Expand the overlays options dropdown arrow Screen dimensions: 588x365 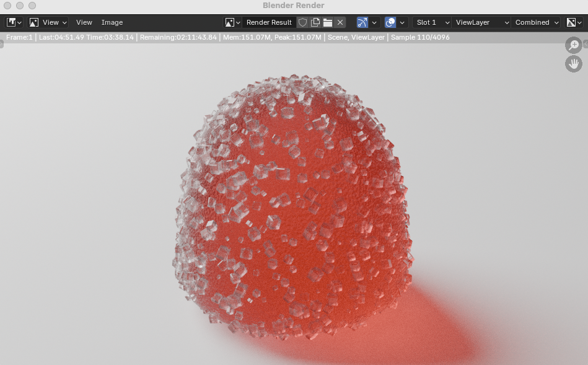click(402, 22)
